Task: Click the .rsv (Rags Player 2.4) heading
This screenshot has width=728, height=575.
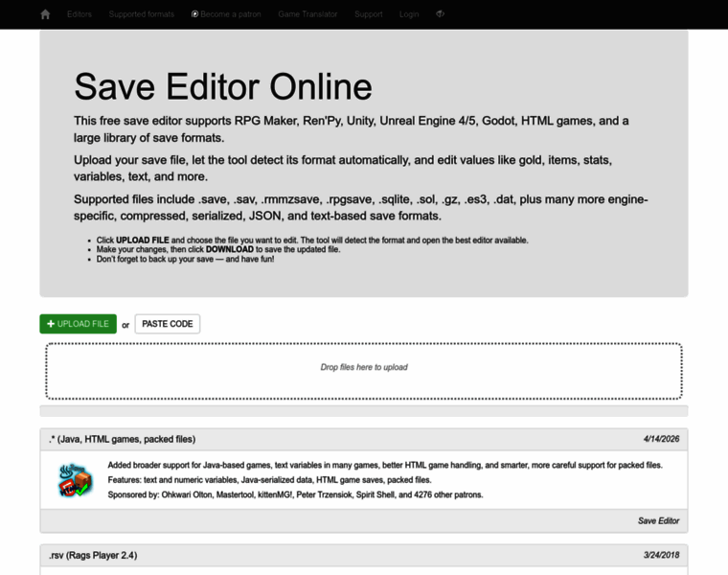Action: 93,556
